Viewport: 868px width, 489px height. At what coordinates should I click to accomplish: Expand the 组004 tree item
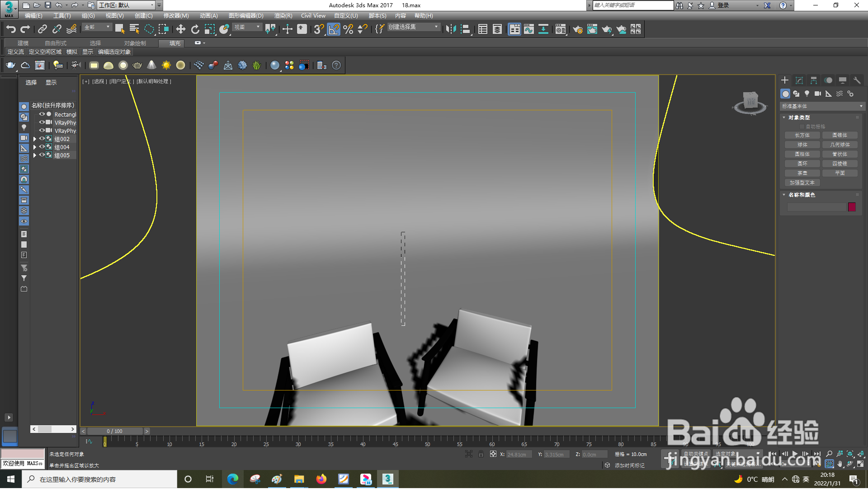[35, 147]
